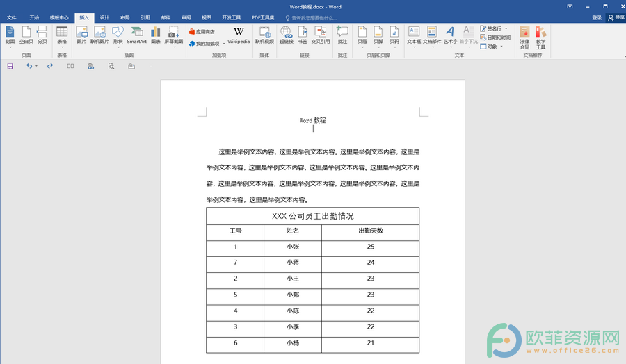This screenshot has width=626, height=364.
Task: Switch to PDF Tools (PDF工具集) tab
Action: click(x=263, y=17)
